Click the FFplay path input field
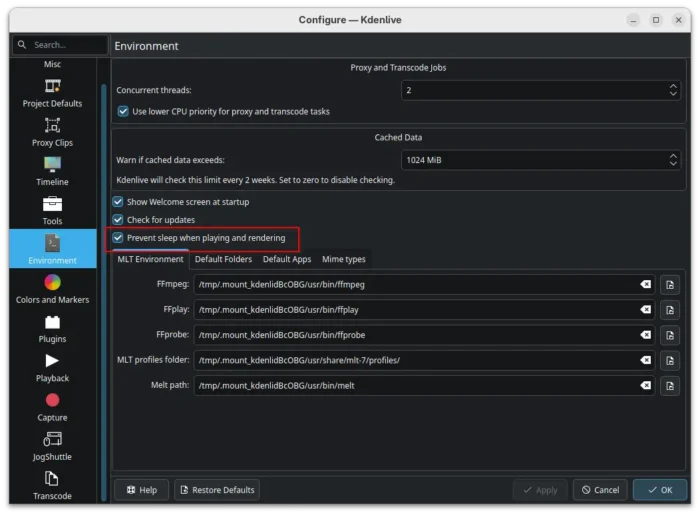 [424, 310]
